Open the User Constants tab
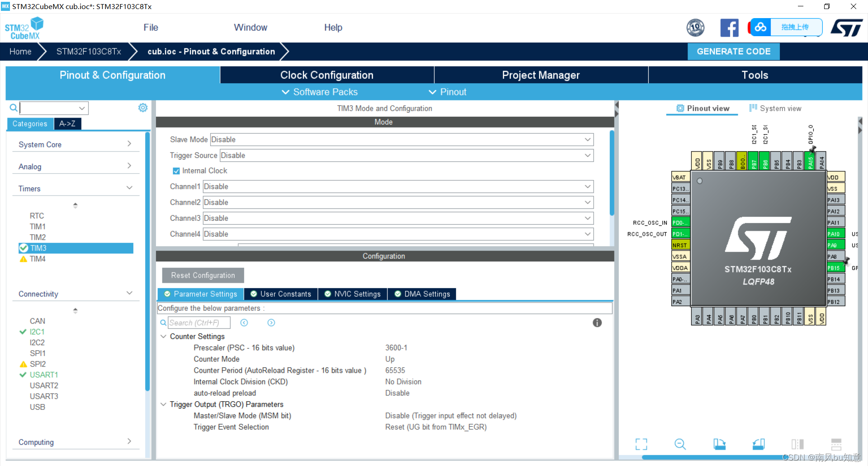Screen dimensions: 868x466 click(x=281, y=294)
